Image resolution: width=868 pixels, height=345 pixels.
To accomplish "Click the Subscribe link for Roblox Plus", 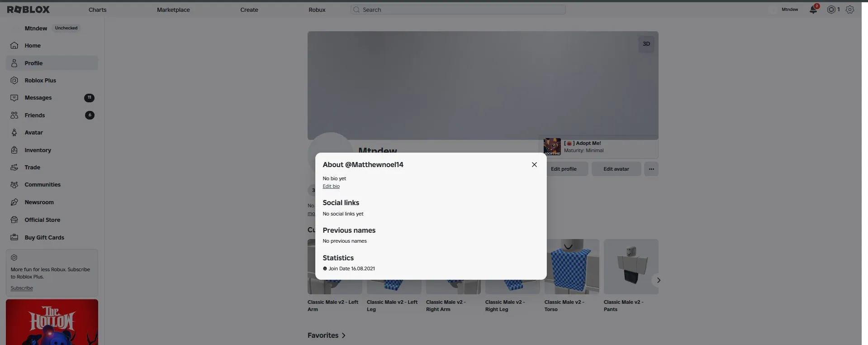I will [x=22, y=288].
